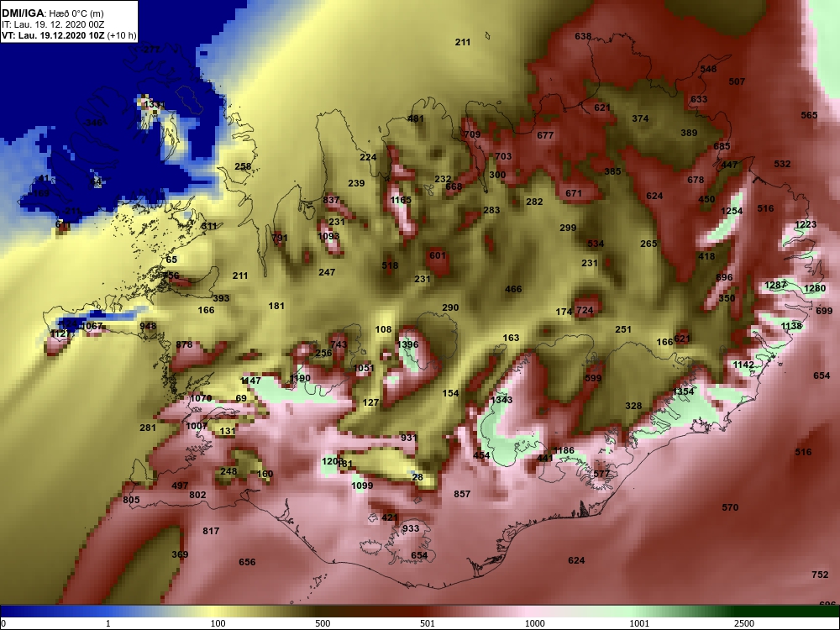Click the map value '1165'
Viewport: 840px width, 630px height.
coord(401,201)
